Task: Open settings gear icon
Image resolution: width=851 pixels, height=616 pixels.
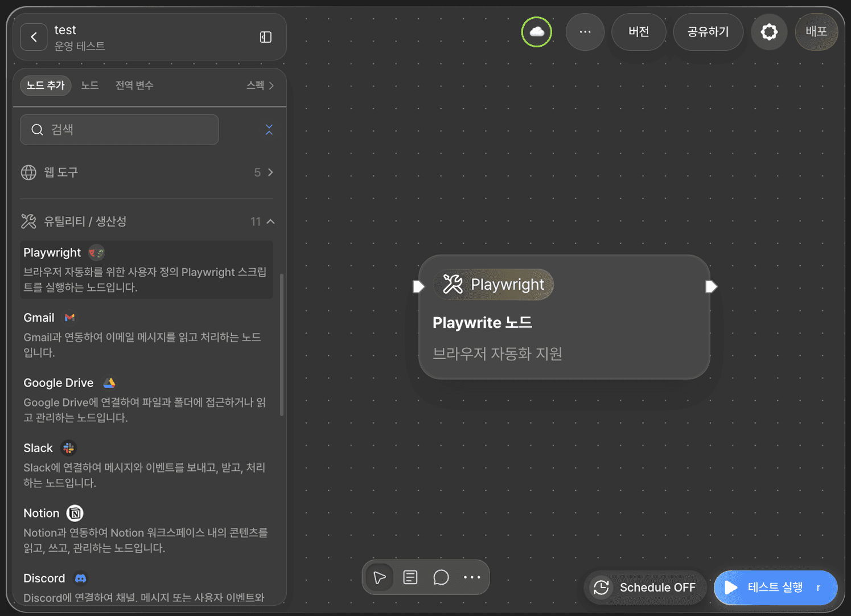Action: [769, 32]
